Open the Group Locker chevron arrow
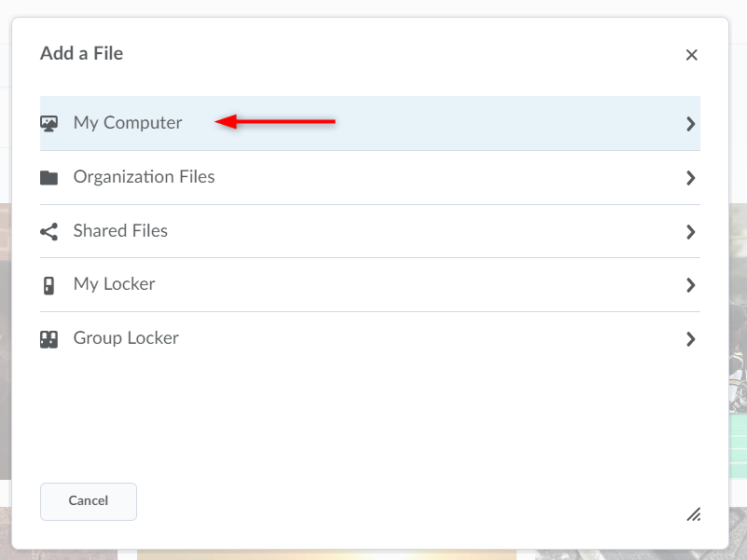 coord(690,339)
